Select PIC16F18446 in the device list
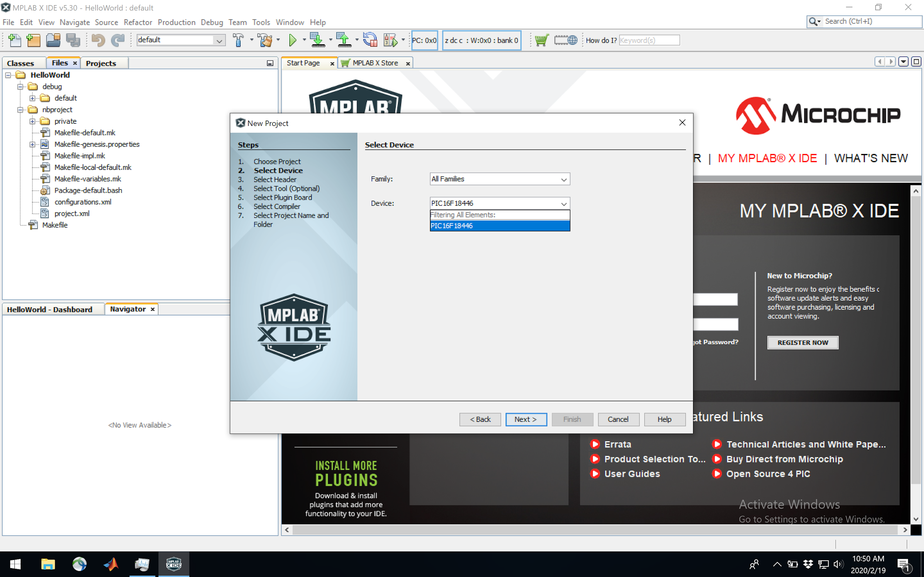Viewport: 924px width, 577px height. coord(500,226)
